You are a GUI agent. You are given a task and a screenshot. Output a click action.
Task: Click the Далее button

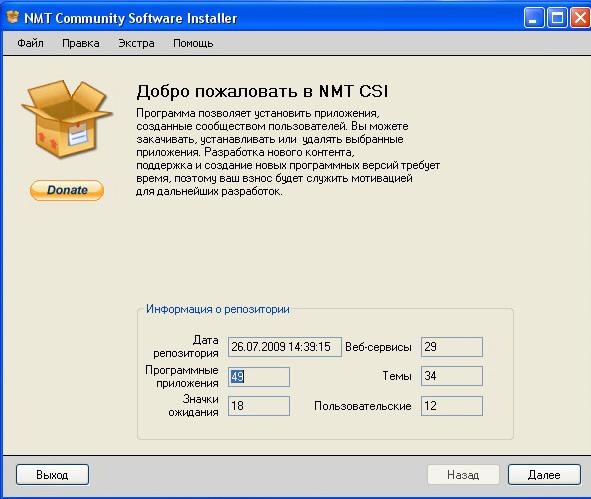coord(544,475)
